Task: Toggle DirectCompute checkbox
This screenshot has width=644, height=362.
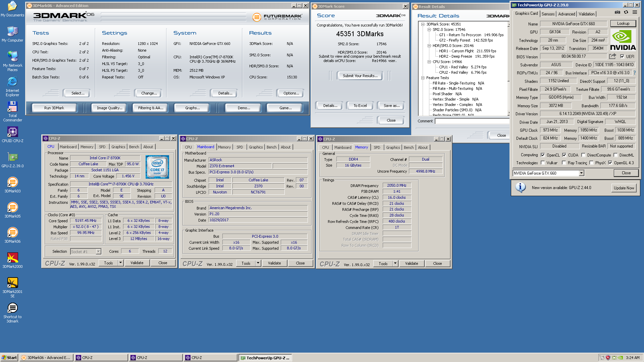Action: (x=583, y=155)
